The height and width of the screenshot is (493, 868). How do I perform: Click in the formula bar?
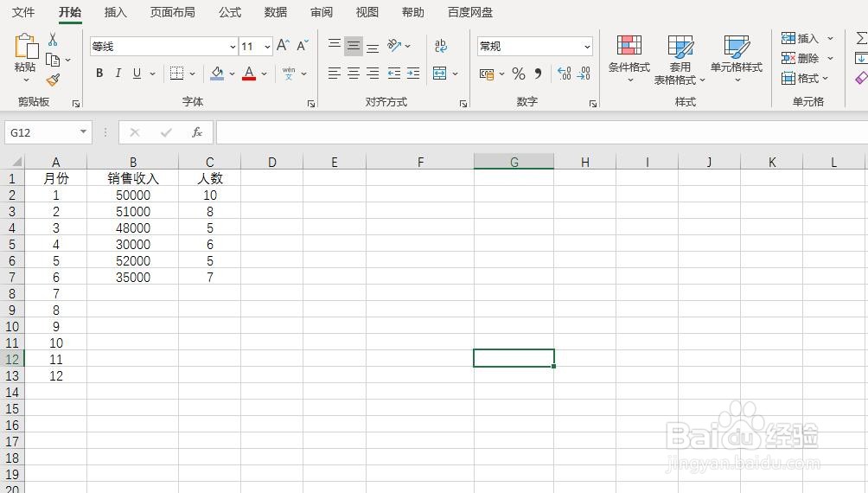click(541, 132)
